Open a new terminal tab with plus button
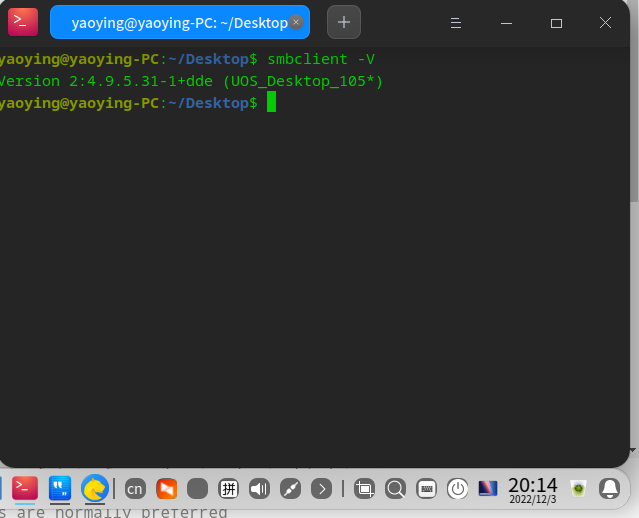Screen dimensions: 639x518 [343, 22]
